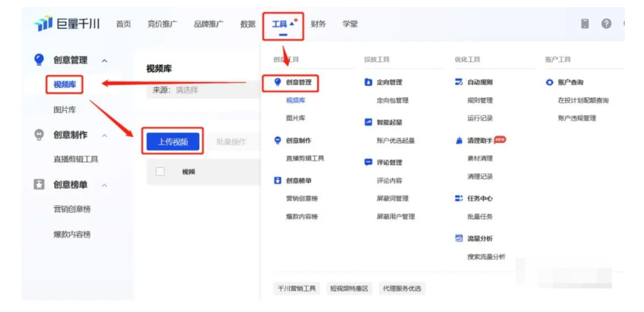Open 搜索流量分析 link
Image resolution: width=644 pixels, height=312 pixels.
(x=486, y=257)
